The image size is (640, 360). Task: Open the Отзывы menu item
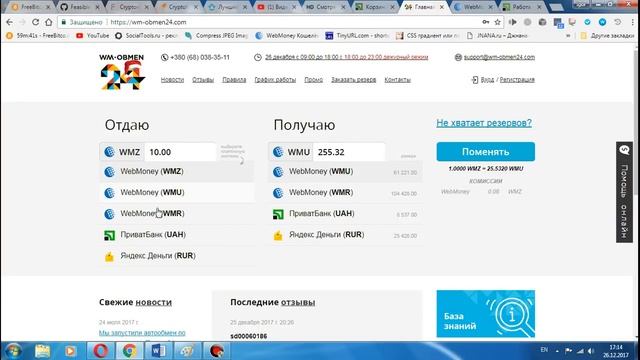pos(203,80)
